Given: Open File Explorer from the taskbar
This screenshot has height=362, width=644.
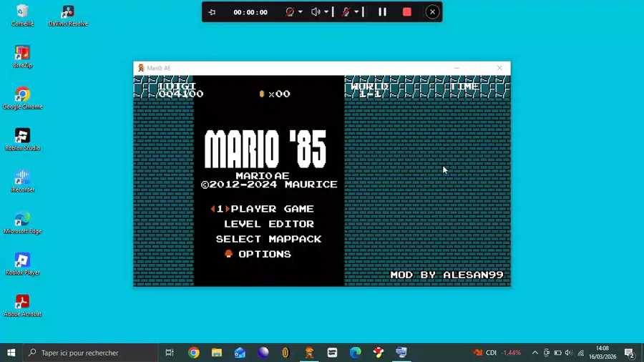Looking at the screenshot, I should (x=216, y=353).
